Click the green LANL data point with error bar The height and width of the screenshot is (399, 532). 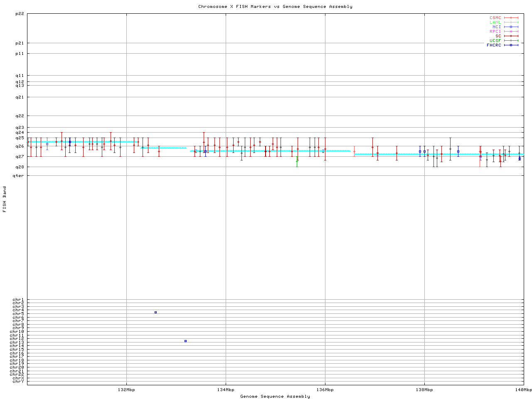[x=297, y=161]
